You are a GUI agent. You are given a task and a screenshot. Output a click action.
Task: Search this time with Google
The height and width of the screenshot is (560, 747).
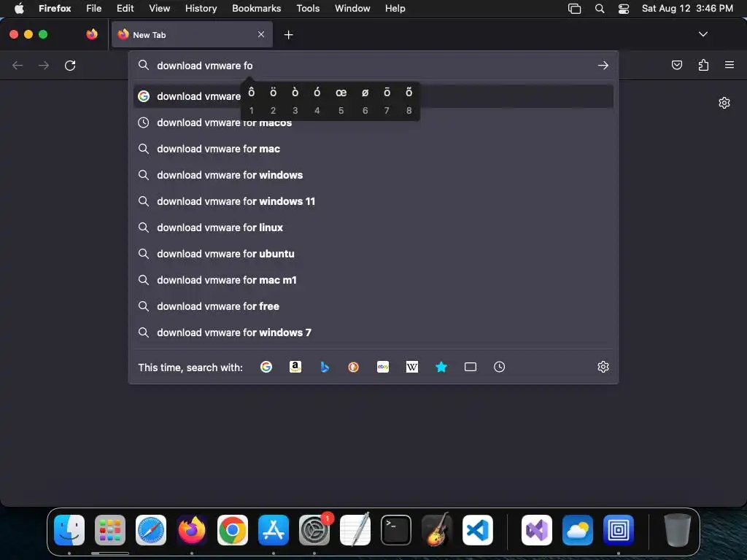tap(266, 367)
